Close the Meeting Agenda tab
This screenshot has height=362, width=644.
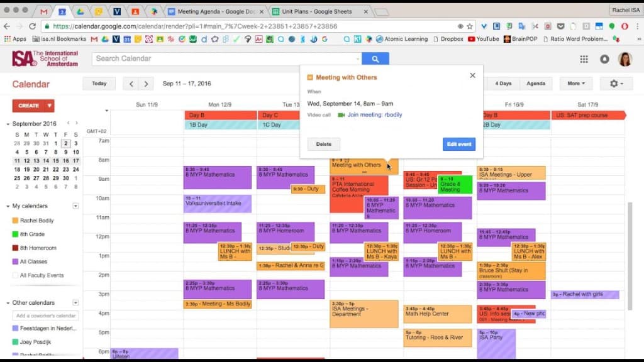pos(261,12)
